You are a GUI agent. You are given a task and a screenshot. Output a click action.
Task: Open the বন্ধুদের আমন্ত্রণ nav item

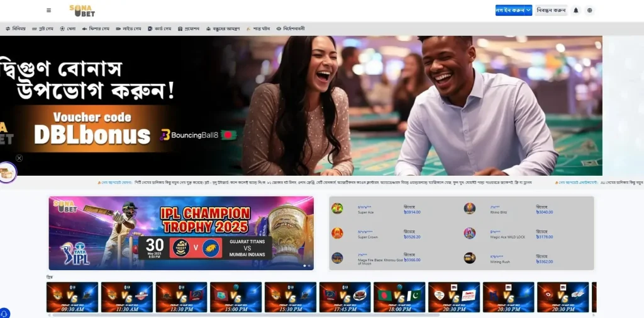(223, 29)
